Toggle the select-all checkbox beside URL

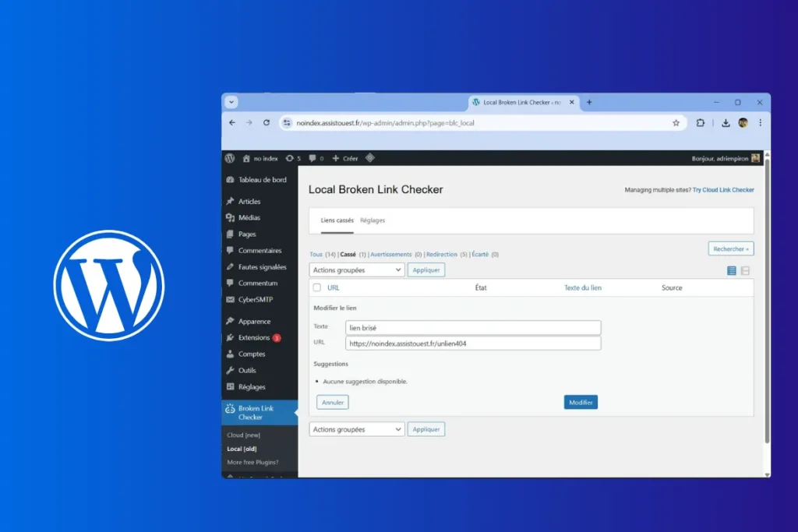click(x=317, y=287)
